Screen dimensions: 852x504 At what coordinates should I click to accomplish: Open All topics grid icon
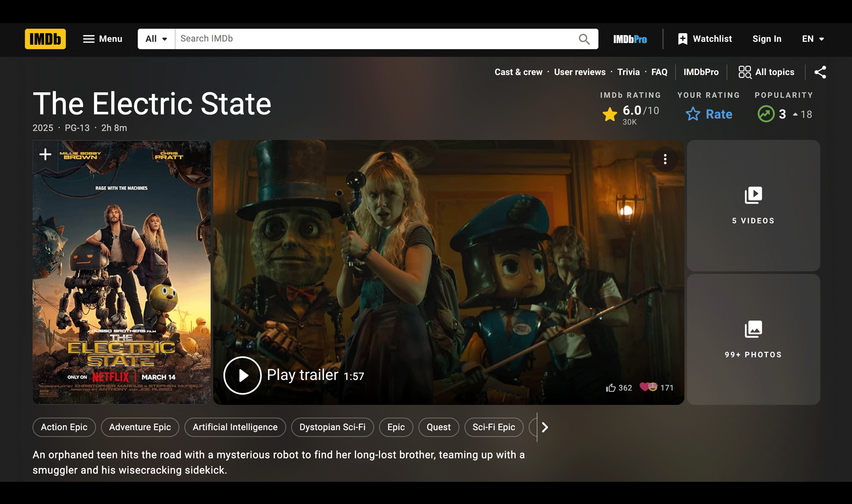(745, 72)
